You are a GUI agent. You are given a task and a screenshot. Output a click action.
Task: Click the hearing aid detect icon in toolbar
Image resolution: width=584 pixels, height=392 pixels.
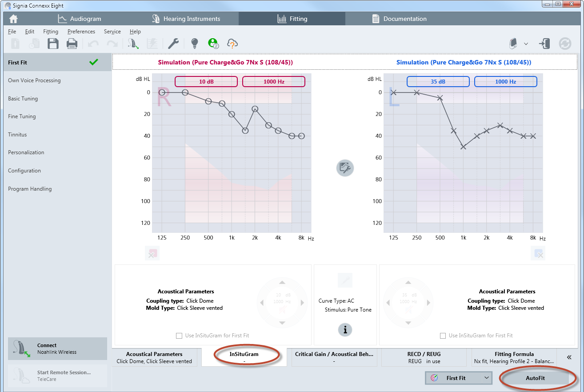click(x=133, y=44)
